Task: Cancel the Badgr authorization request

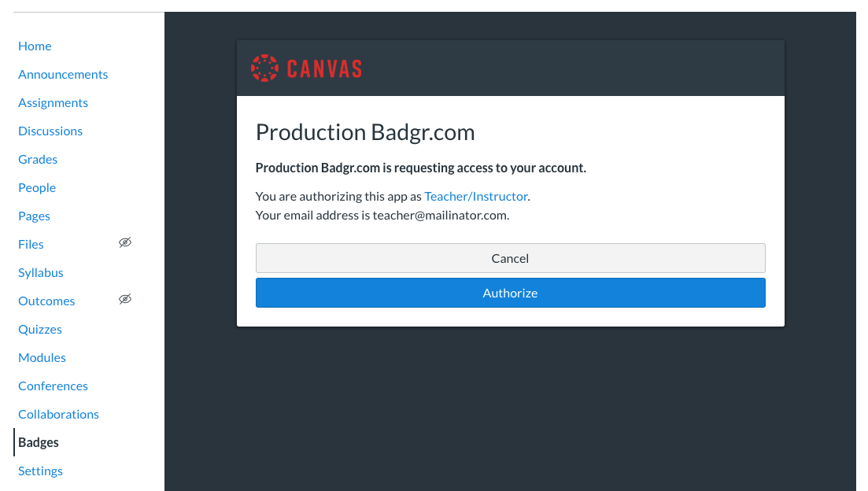Action: [511, 258]
